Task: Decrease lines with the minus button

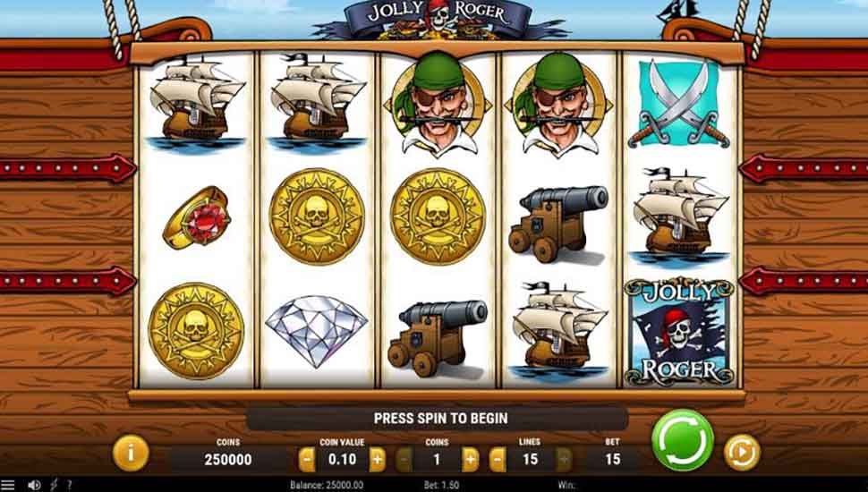Action: 498,459
